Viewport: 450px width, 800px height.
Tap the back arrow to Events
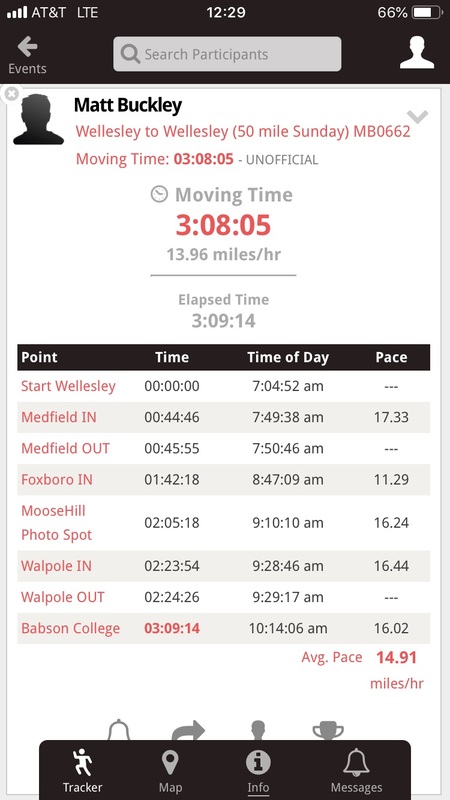click(x=27, y=55)
